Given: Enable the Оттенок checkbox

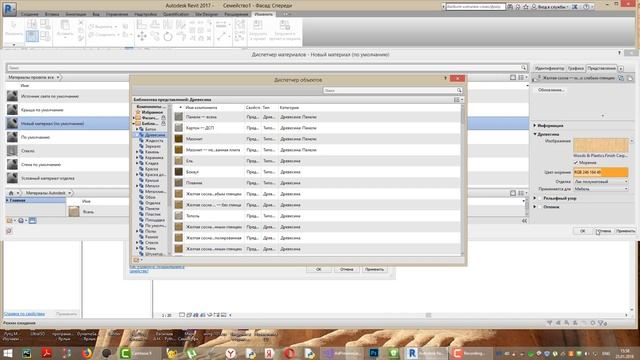Looking at the screenshot, I should coord(540,207).
